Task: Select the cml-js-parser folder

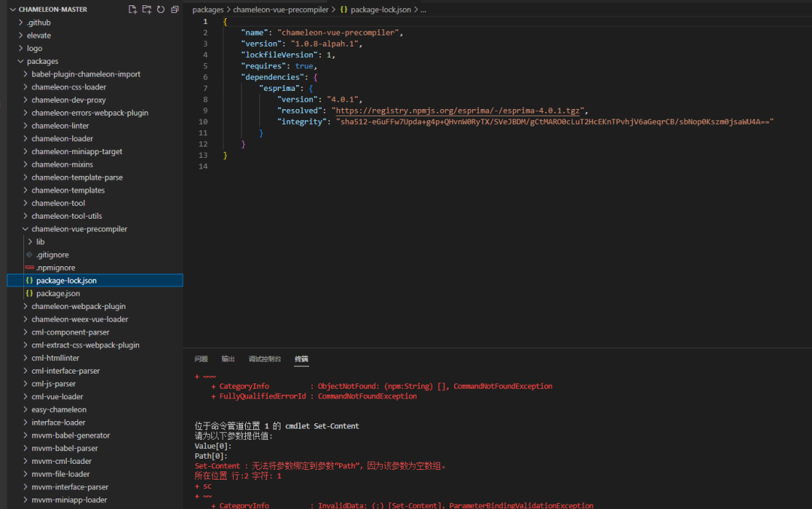Action: tap(53, 383)
